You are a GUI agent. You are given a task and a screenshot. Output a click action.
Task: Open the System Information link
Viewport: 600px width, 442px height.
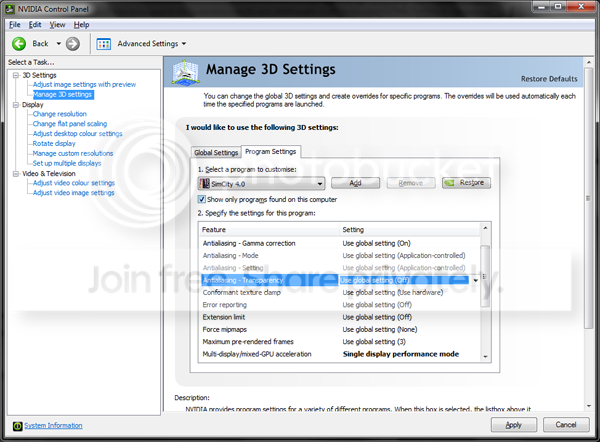click(53, 426)
